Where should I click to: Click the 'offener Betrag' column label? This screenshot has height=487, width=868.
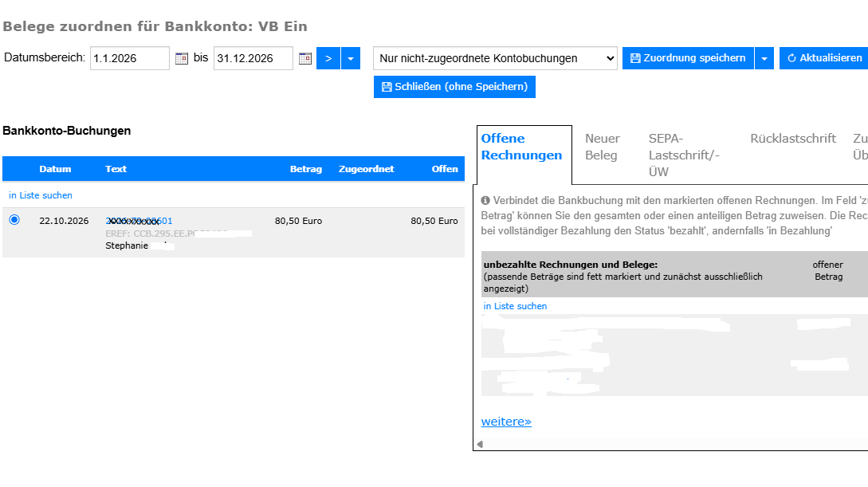coord(828,271)
